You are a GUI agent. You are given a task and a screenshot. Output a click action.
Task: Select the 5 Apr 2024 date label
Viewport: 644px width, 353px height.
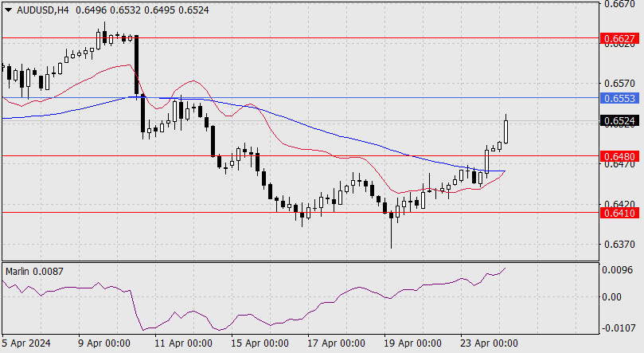pyautogui.click(x=26, y=343)
